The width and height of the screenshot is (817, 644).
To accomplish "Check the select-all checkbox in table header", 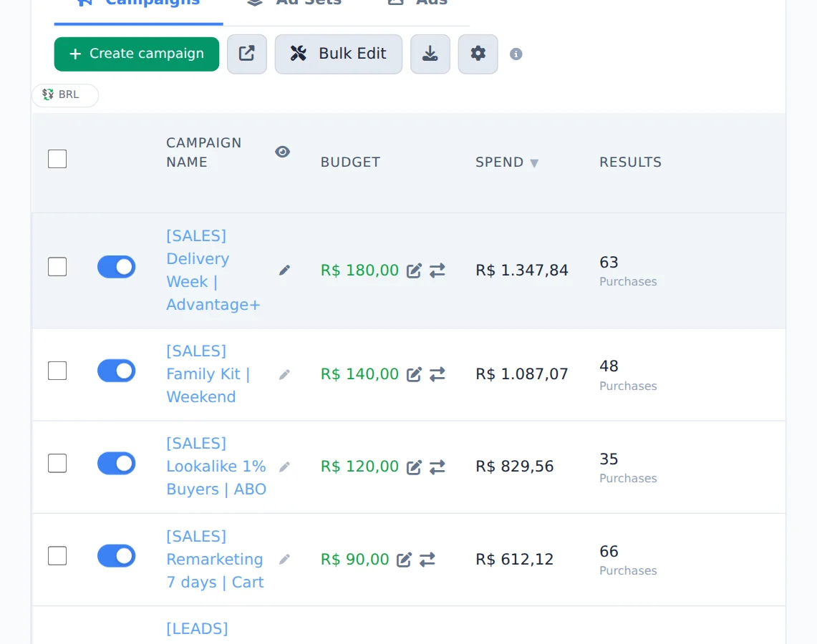I will tap(57, 159).
